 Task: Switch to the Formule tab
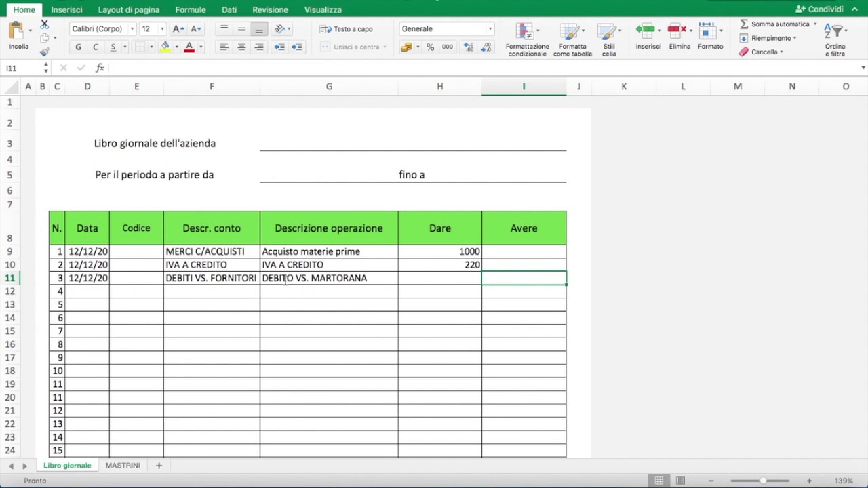tap(191, 9)
